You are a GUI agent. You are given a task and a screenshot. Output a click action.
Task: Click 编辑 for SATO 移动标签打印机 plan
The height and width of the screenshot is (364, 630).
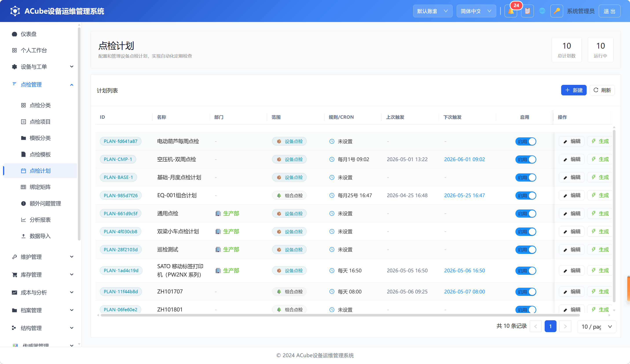click(572, 271)
